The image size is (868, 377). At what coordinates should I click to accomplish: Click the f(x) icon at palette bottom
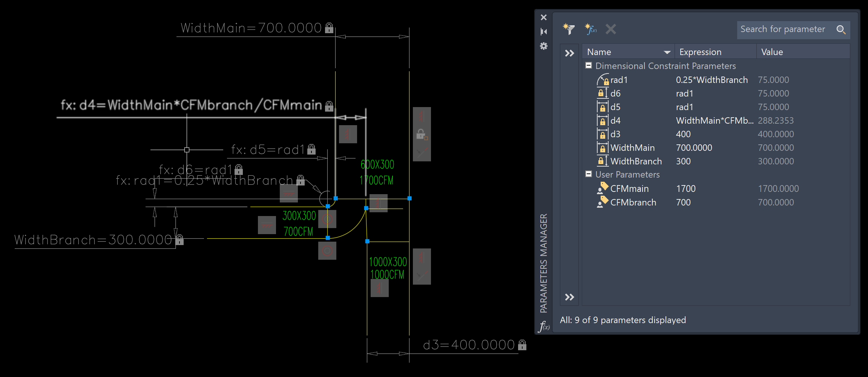tap(544, 326)
